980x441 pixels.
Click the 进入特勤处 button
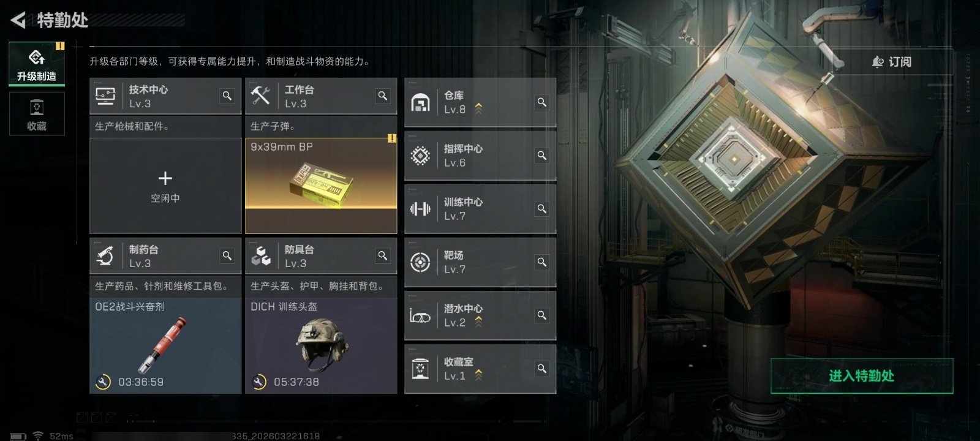point(862,376)
